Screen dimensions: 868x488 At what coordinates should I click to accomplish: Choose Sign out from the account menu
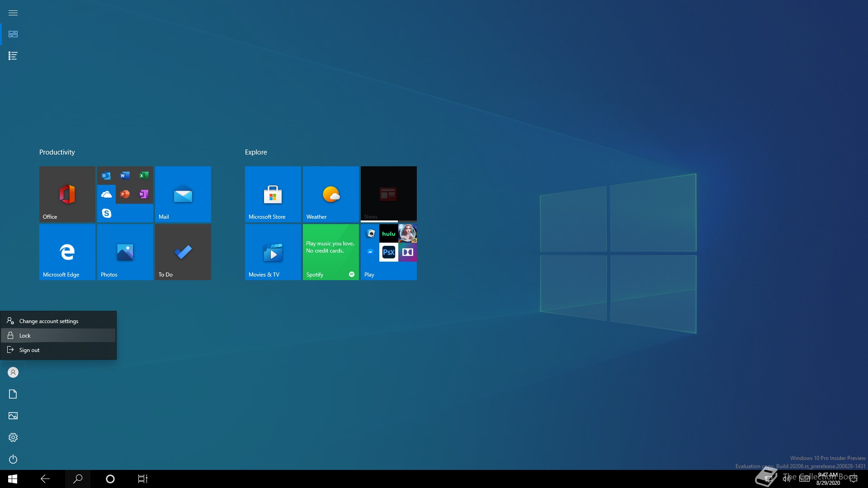tap(58, 350)
